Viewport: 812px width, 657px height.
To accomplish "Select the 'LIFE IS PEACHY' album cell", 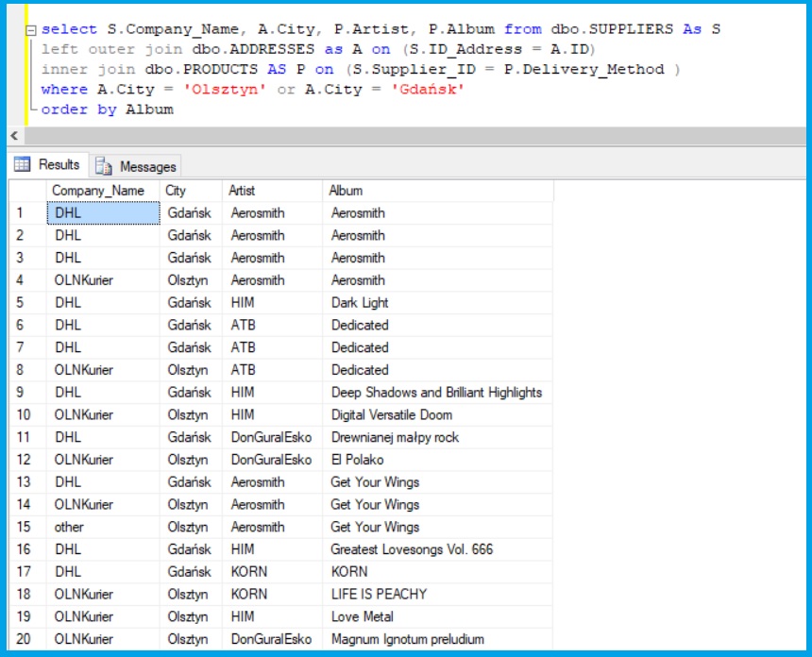I will click(379, 594).
